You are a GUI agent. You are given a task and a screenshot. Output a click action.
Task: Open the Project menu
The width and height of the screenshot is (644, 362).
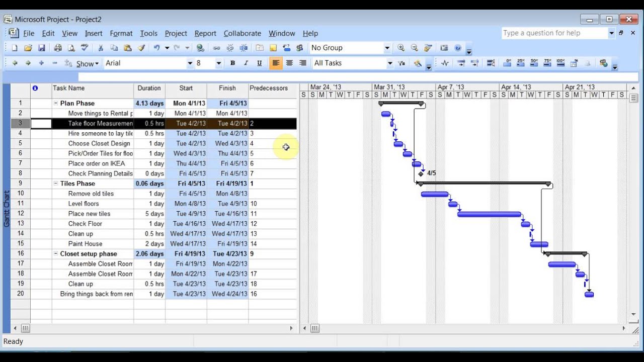point(176,33)
